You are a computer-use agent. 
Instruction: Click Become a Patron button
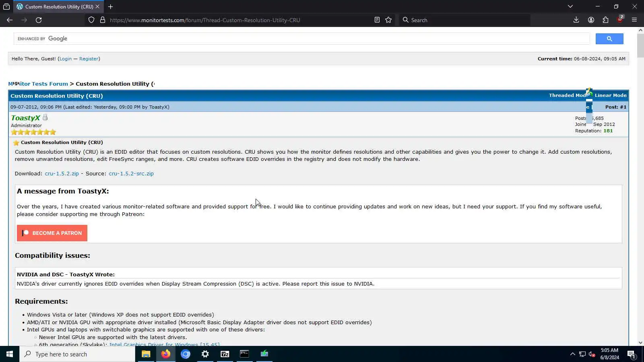click(52, 233)
